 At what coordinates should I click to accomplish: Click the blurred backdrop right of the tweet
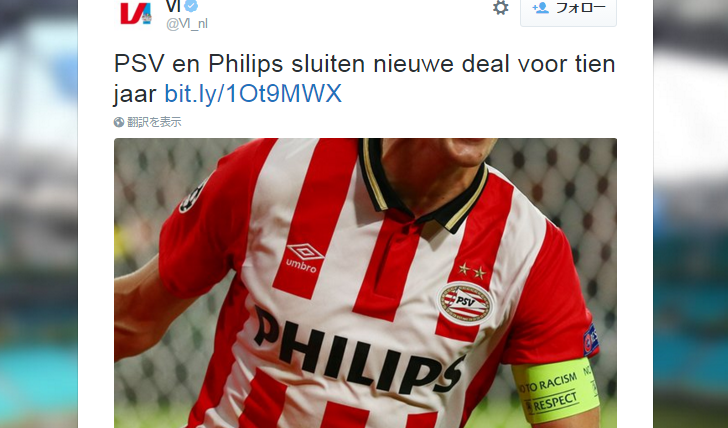690,214
